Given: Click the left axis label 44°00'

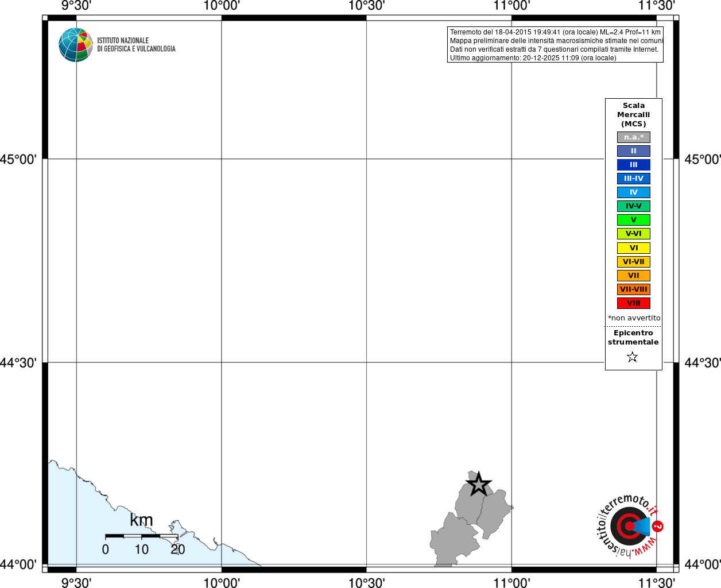Looking at the screenshot, I should tap(18, 564).
